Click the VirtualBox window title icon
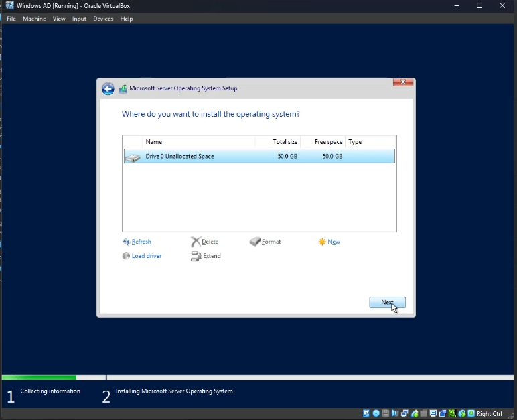Image resolution: width=517 pixels, height=420 pixels. 9,5
